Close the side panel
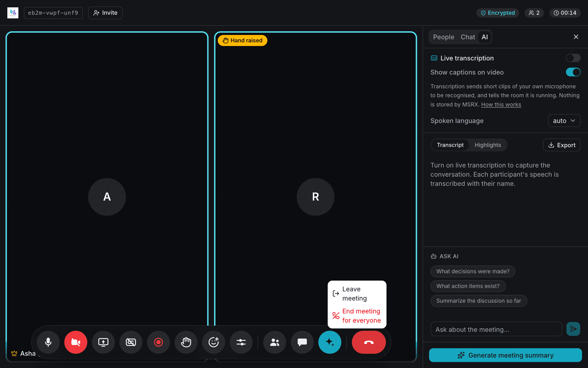This screenshot has width=588, height=368. 576,37
